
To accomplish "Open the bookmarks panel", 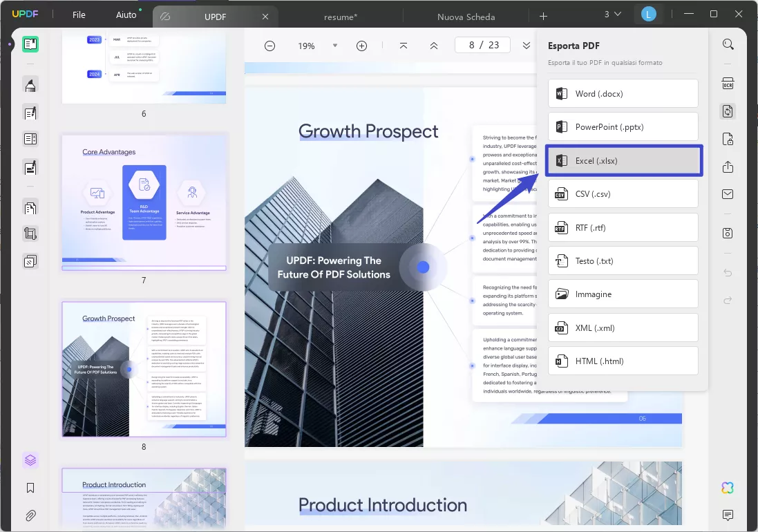I will click(x=30, y=488).
